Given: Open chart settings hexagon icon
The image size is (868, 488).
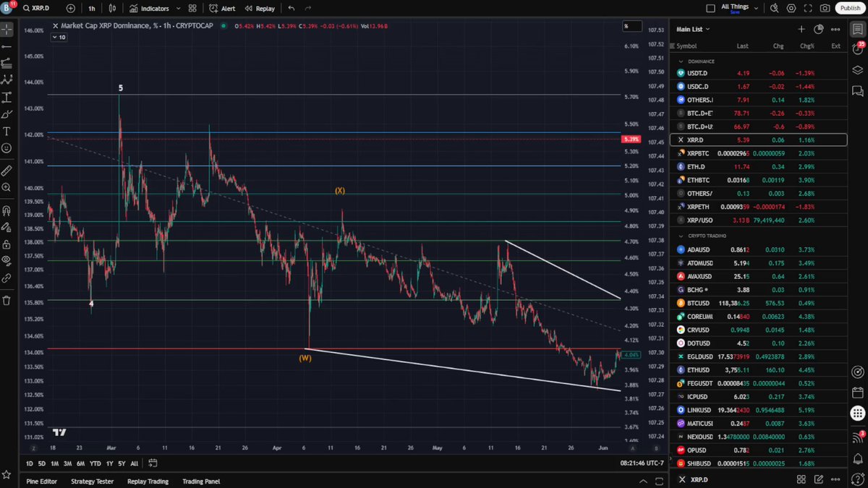Looking at the screenshot, I should (791, 9).
